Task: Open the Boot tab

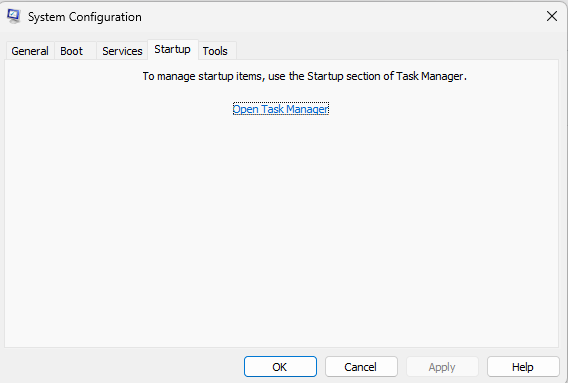Action: 75,51
